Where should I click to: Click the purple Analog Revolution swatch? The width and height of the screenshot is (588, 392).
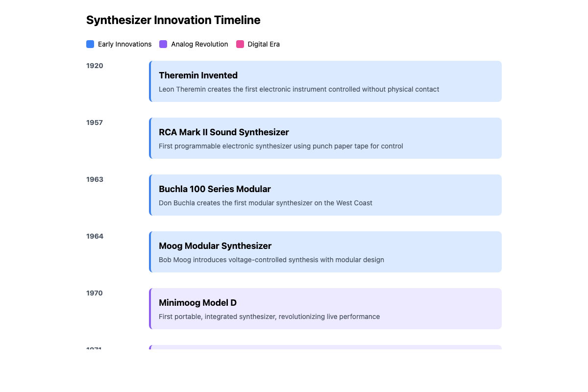[163, 44]
